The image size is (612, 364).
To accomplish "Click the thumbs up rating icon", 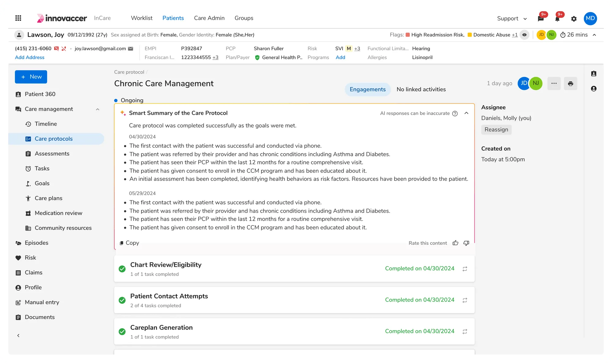I will pos(455,243).
